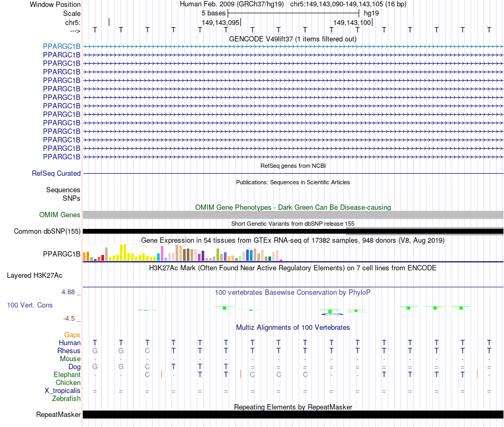Image resolution: width=504 pixels, height=427 pixels.
Task: Open the Gene Expression in 54 tissues title
Action: pyautogui.click(x=293, y=241)
